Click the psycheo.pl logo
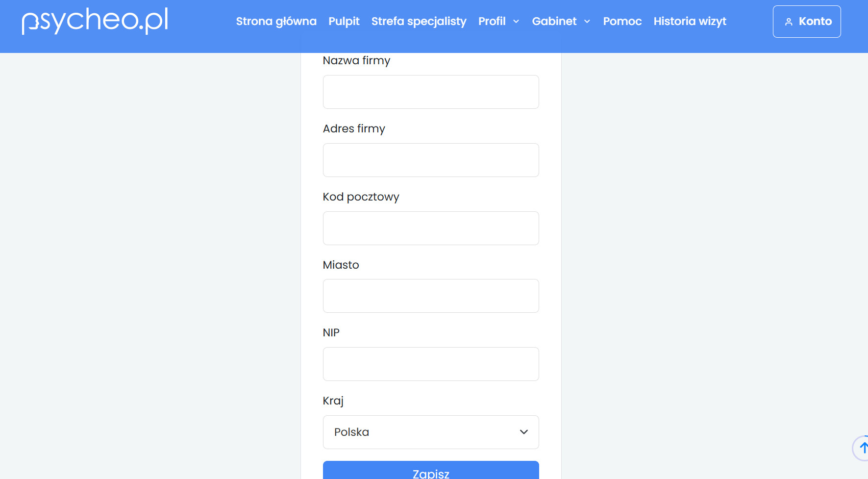868x479 pixels. point(95,21)
